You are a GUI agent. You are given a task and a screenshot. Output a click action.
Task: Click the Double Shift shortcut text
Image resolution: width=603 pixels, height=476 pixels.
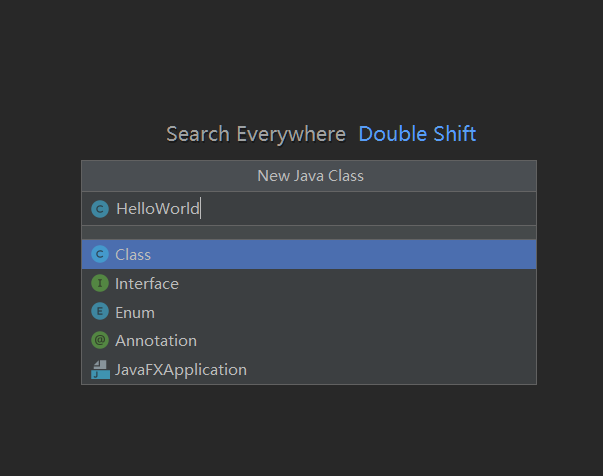[x=417, y=134]
